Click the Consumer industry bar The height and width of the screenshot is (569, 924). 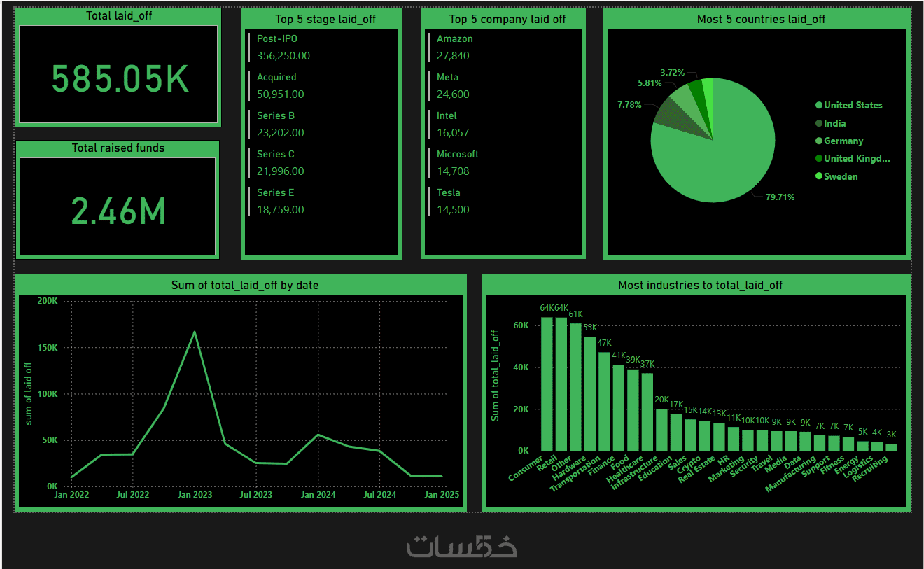click(547, 384)
